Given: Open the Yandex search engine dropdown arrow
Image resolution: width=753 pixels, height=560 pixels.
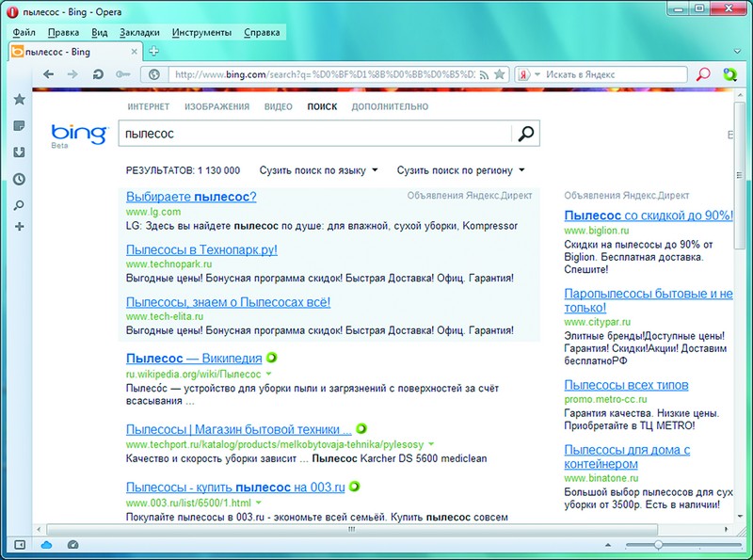Looking at the screenshot, I should pos(537,74).
